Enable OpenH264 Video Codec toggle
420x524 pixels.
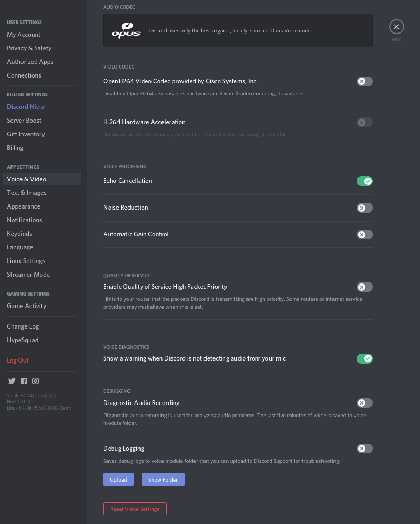click(x=364, y=81)
